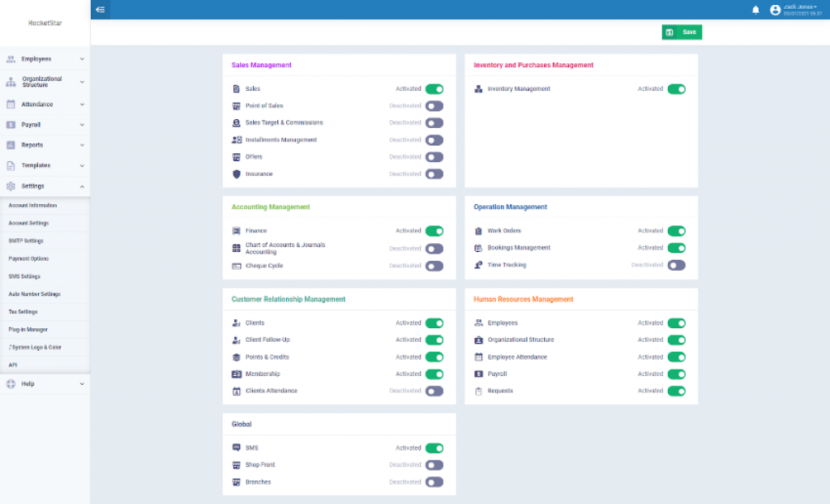Activate the Clients Attendance switch
Viewport: 830px width, 504px height.
tap(434, 391)
